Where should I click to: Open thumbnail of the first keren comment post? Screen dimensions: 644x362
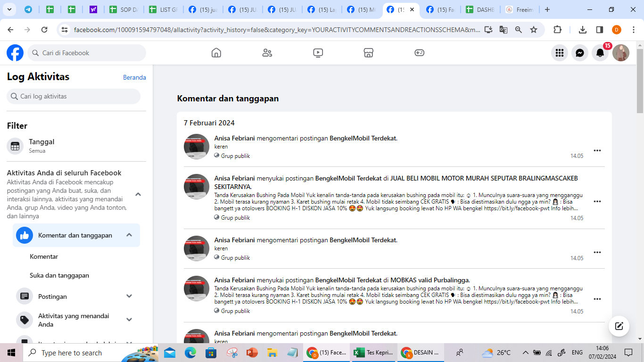[197, 147]
